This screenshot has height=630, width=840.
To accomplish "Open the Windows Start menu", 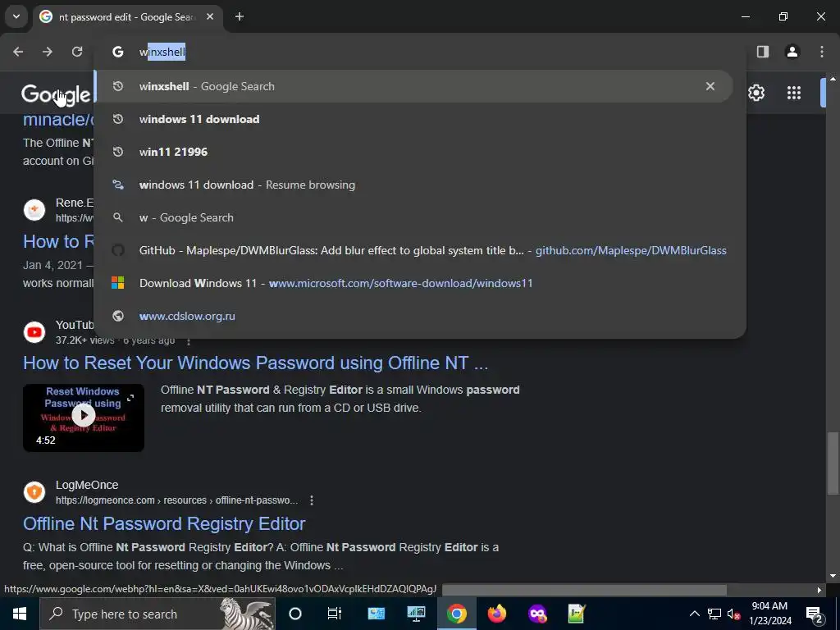I will pyautogui.click(x=20, y=614).
